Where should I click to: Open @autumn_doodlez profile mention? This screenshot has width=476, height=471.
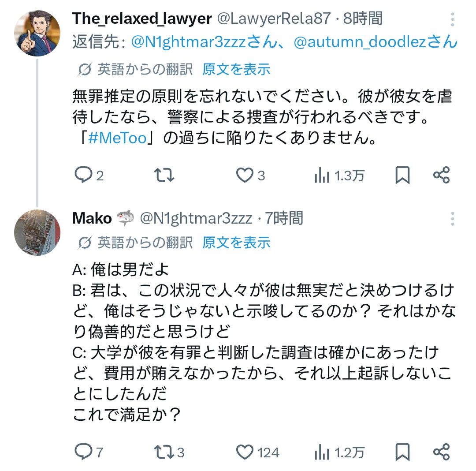(375, 42)
